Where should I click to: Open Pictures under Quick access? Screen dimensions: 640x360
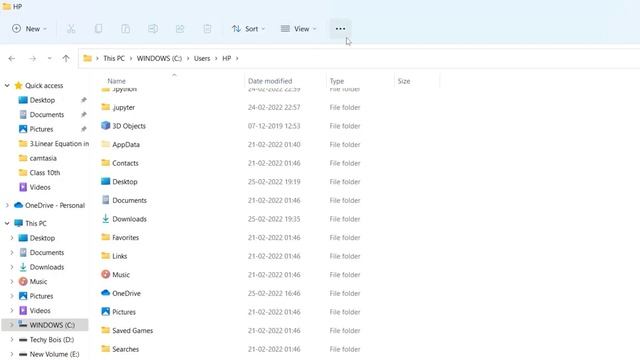41,129
